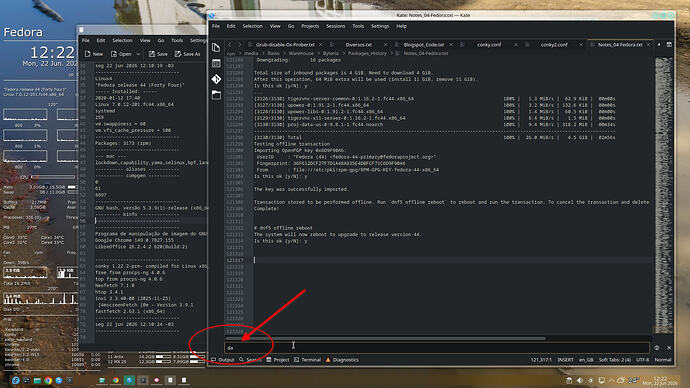
Task: Close the Blogspot_Code.txt tab
Action: point(451,44)
